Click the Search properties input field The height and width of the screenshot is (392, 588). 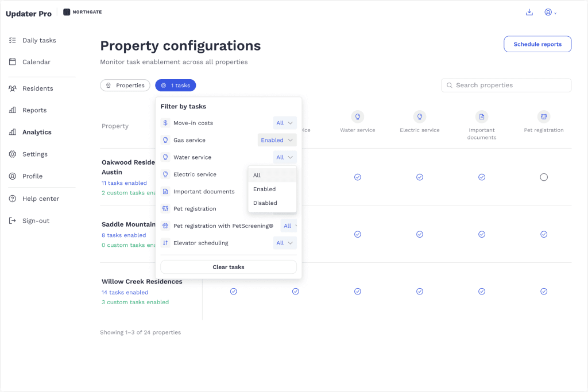tap(506, 85)
